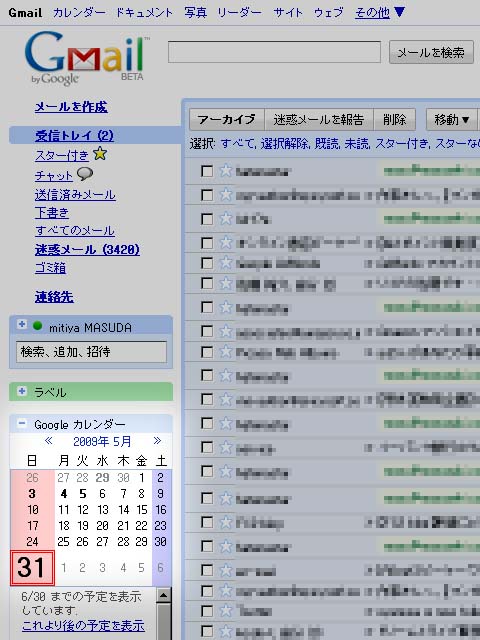Tick the first message's checkbox

pyautogui.click(x=207, y=171)
